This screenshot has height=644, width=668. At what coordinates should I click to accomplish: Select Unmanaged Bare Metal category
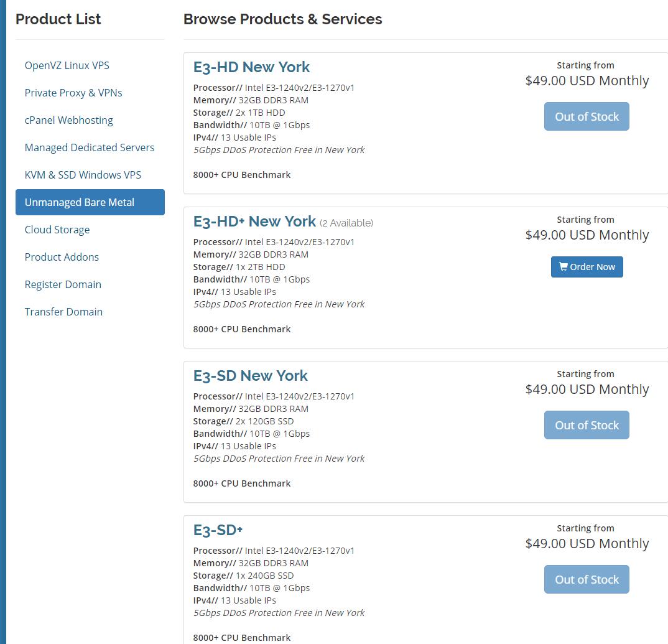click(x=80, y=202)
